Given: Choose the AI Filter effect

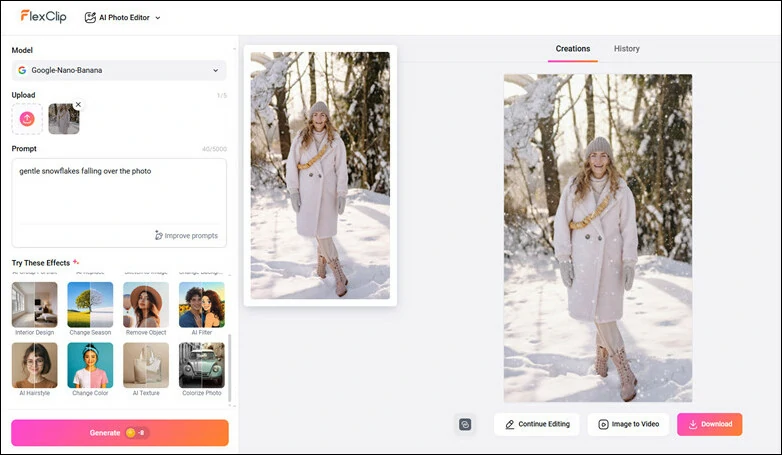Looking at the screenshot, I should pos(202,304).
